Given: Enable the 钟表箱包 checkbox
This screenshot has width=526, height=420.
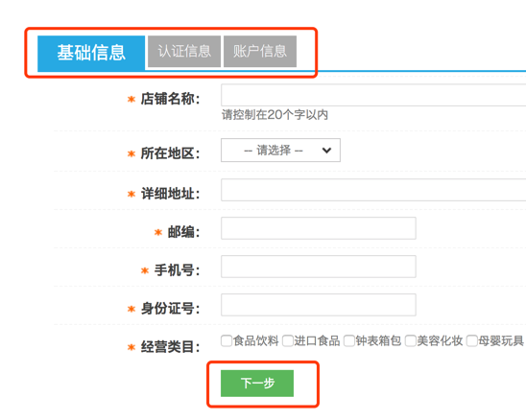Looking at the screenshot, I should pos(349,341).
